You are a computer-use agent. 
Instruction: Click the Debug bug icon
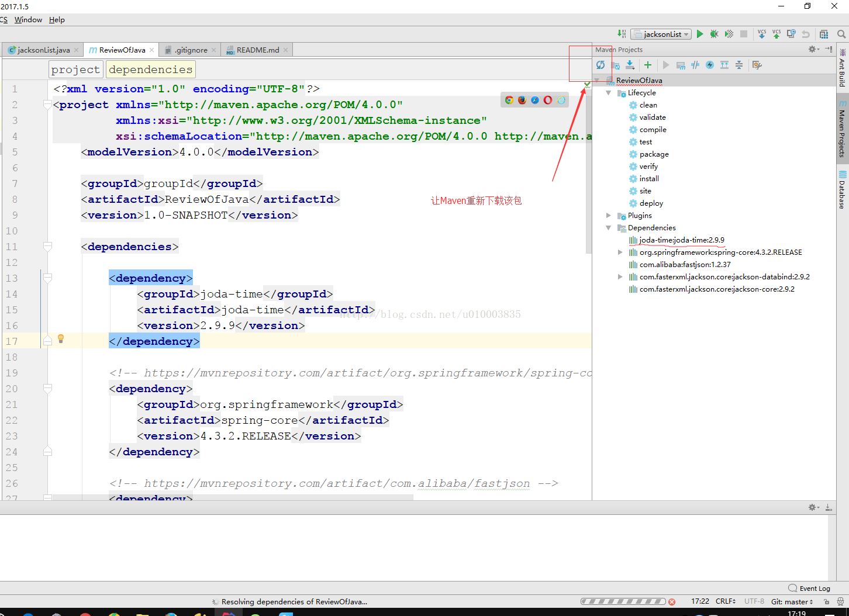[714, 34]
